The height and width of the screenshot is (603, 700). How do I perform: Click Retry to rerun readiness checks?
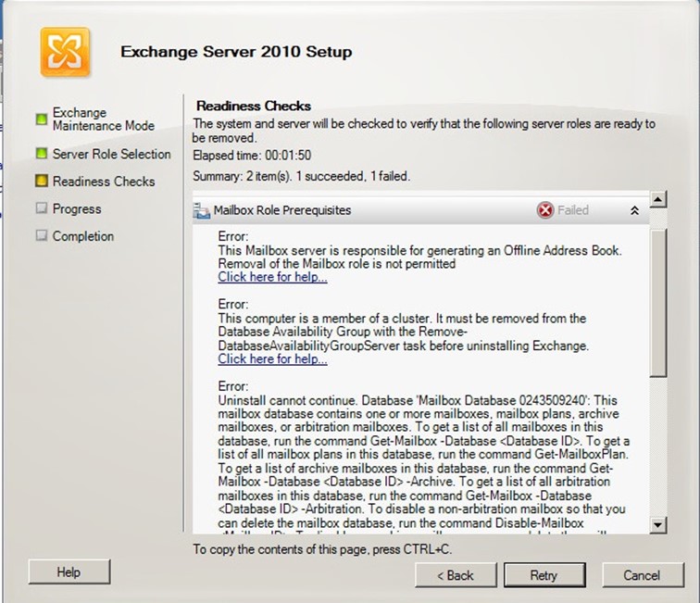click(544, 575)
